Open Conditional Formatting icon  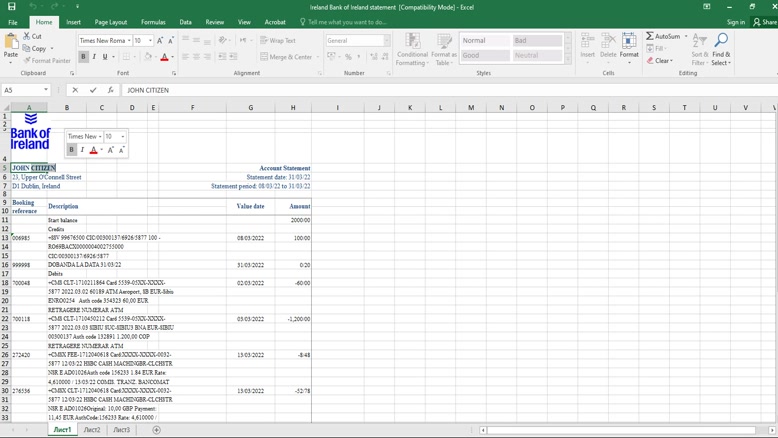[x=412, y=41]
